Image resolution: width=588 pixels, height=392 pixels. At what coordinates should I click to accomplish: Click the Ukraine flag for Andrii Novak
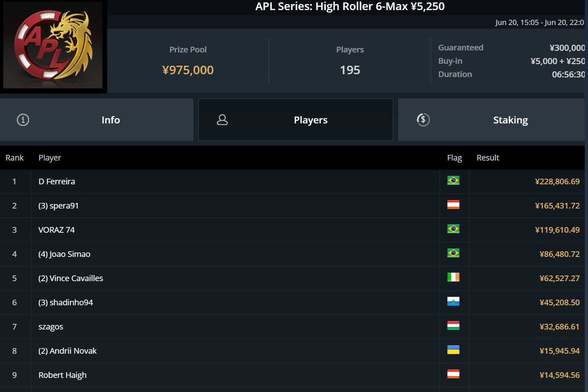[x=453, y=350]
